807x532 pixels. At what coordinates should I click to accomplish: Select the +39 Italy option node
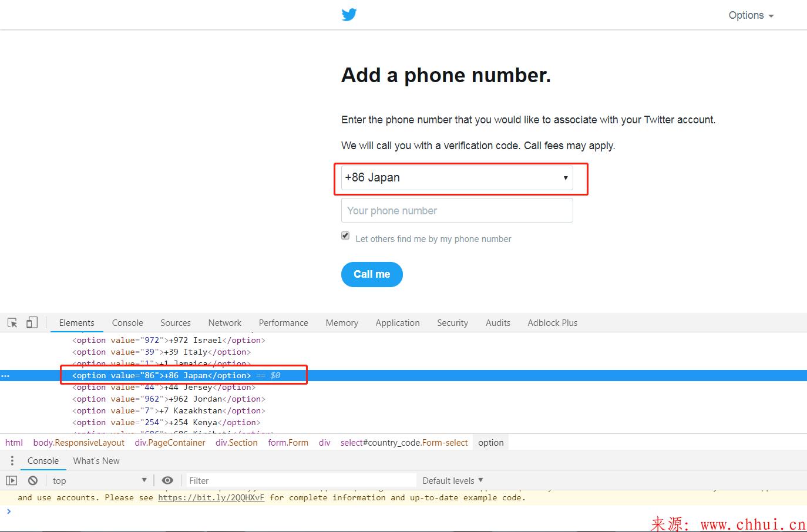162,352
